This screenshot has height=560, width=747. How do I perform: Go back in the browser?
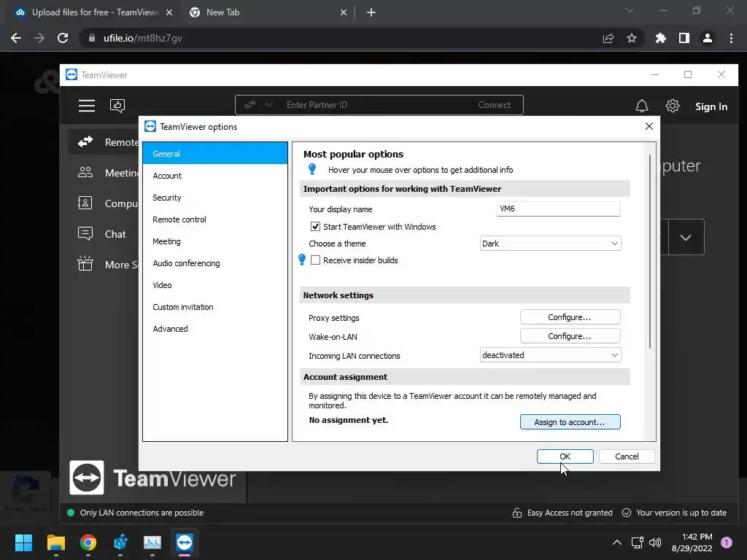pyautogui.click(x=16, y=38)
